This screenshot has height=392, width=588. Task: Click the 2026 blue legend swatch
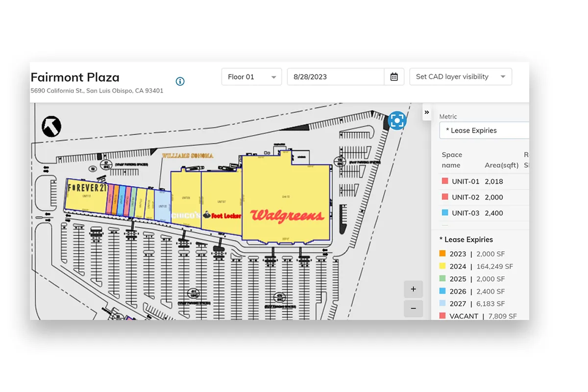coord(442,292)
